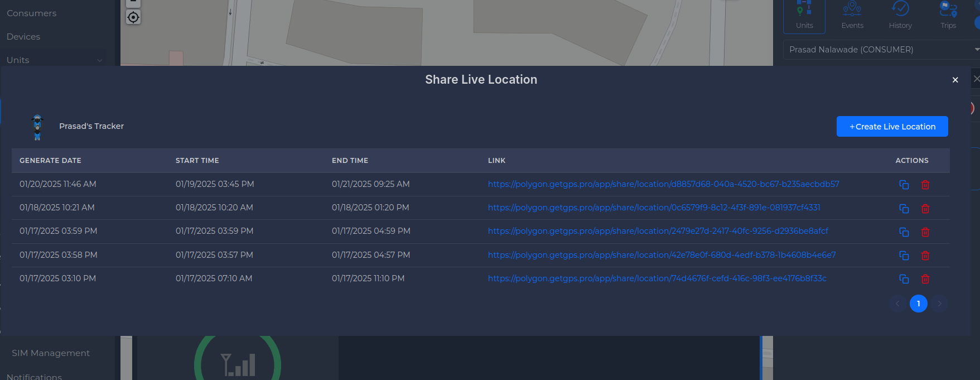The height and width of the screenshot is (380, 980).
Task: Delete share generated 01/17/2025 03:10 PM
Action: (925, 279)
